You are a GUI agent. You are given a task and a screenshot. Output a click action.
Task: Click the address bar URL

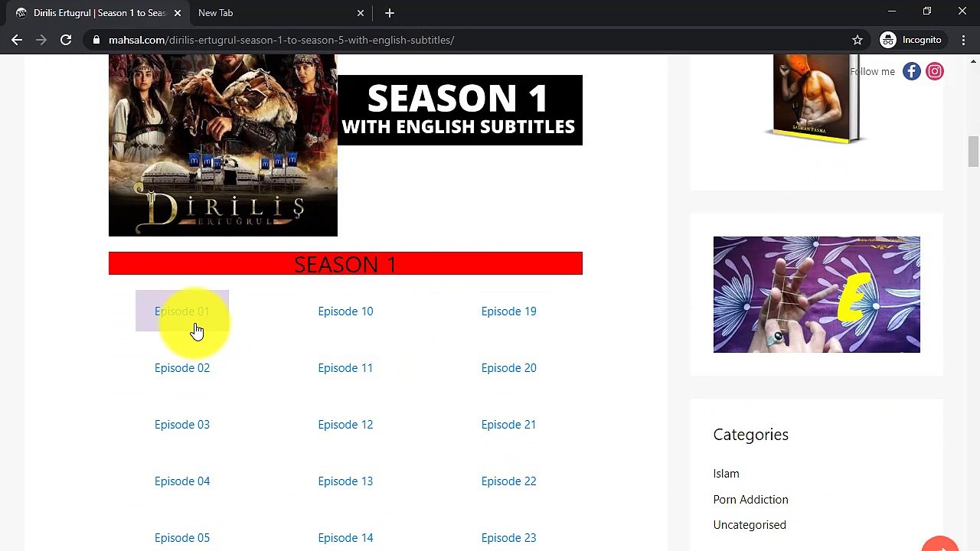(x=282, y=40)
